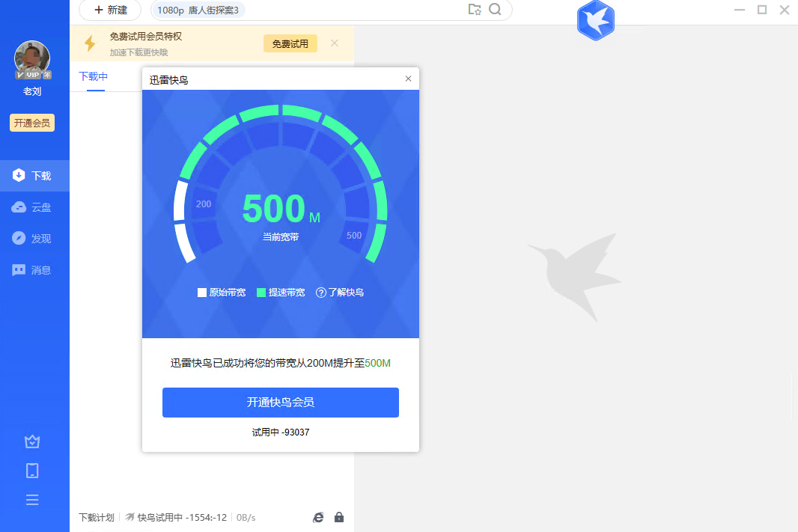
Task: Click the 开通快鸟会员 blue button
Action: coord(281,403)
